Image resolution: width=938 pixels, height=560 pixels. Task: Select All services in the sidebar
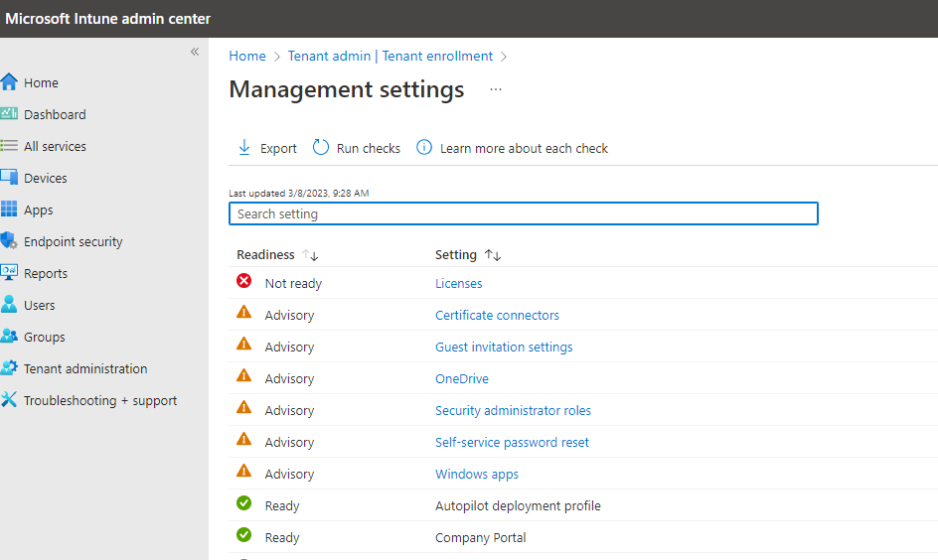55,146
